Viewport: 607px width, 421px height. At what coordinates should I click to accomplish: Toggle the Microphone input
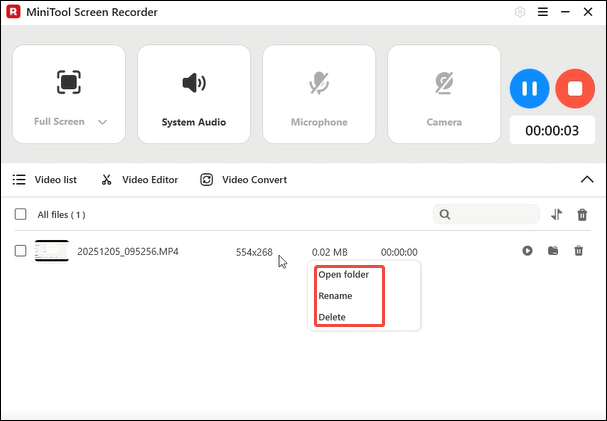(x=319, y=94)
